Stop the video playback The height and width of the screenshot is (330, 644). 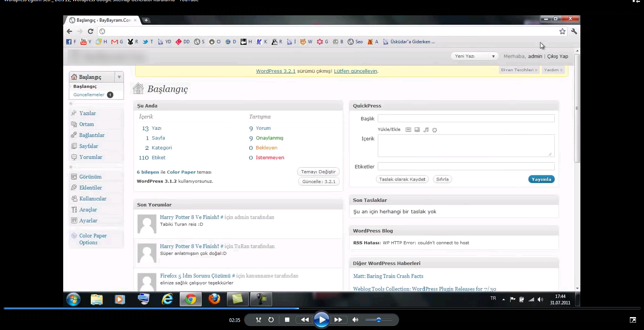tap(287, 320)
